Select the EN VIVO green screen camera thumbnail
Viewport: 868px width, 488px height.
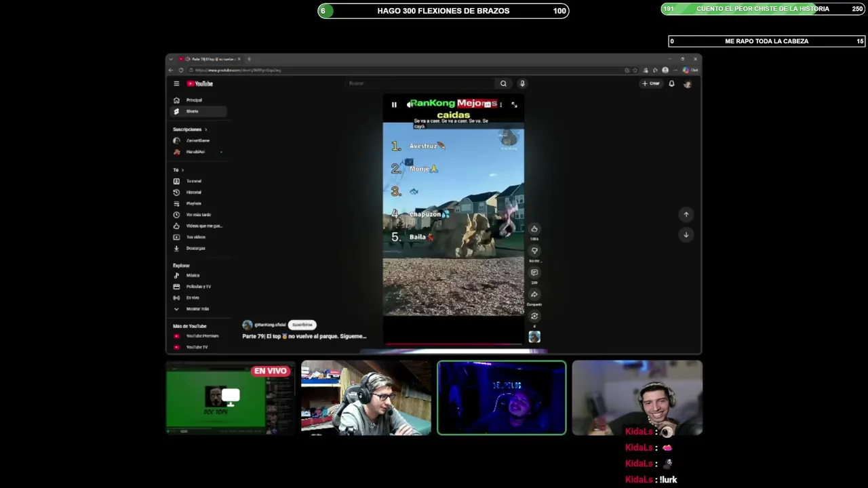[231, 398]
